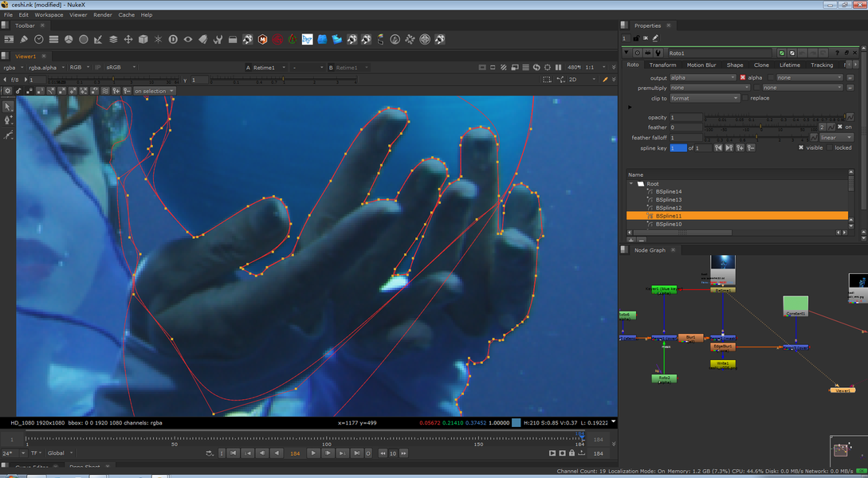Toggle the viewer pause button
Viewport: 868px width, 478px height.
[x=559, y=68]
